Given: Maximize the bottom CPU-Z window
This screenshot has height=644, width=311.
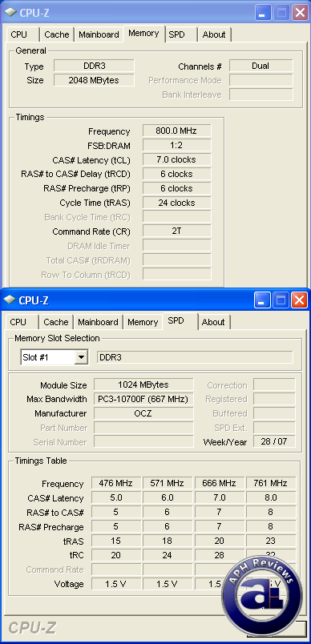Looking at the screenshot, I should 281,300.
